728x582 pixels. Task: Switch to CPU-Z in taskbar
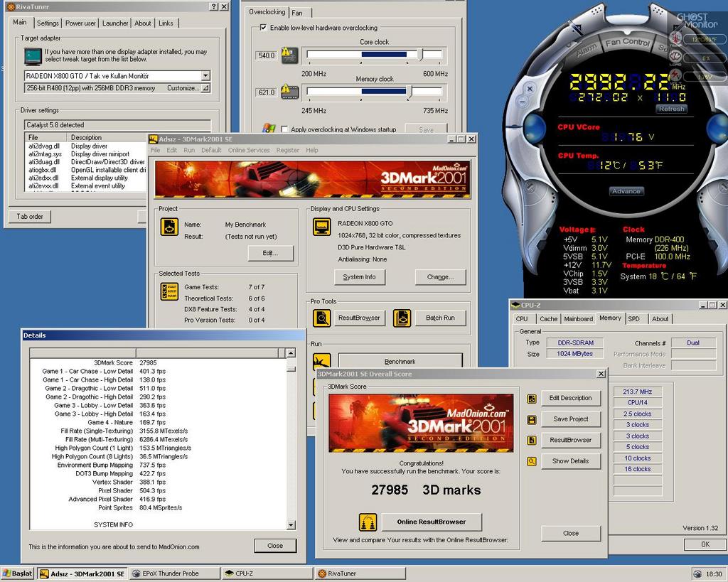[x=267, y=573]
